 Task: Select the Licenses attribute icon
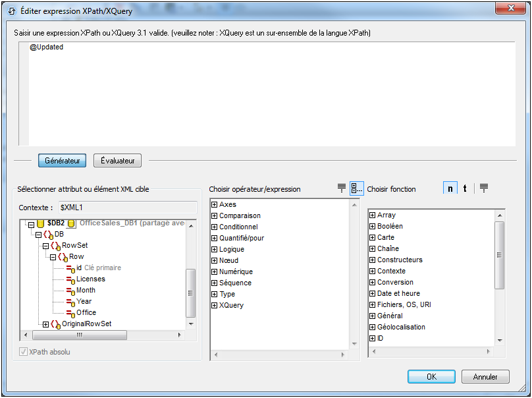[x=70, y=279]
